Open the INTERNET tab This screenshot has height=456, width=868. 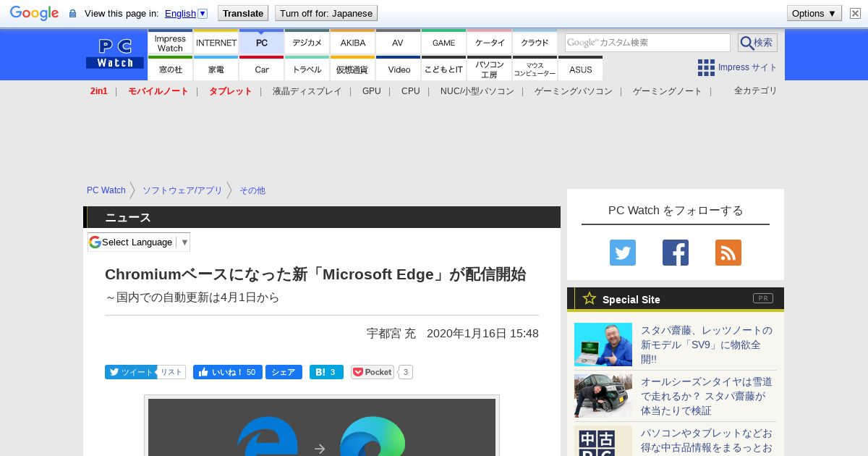(x=216, y=43)
